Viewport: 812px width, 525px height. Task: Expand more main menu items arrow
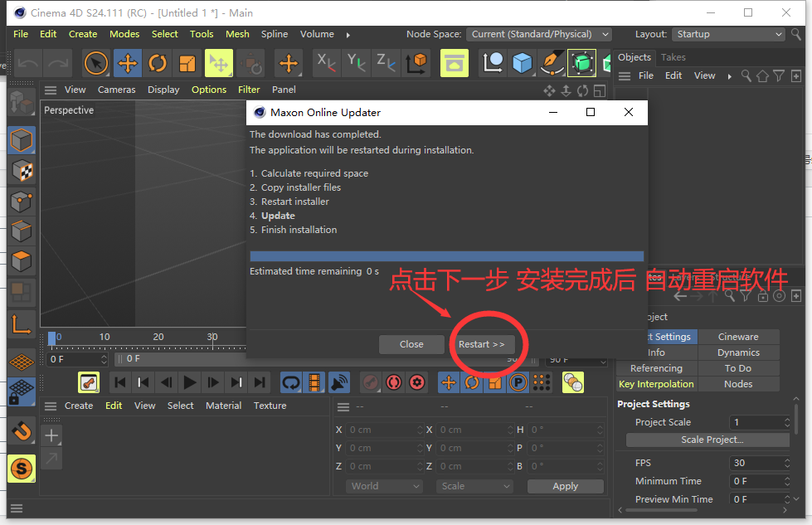click(x=348, y=35)
